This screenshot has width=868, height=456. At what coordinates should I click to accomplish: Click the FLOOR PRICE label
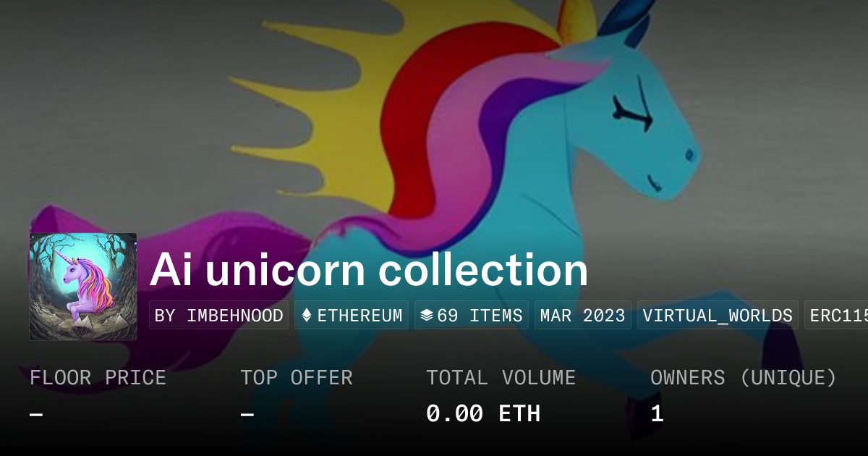98,378
